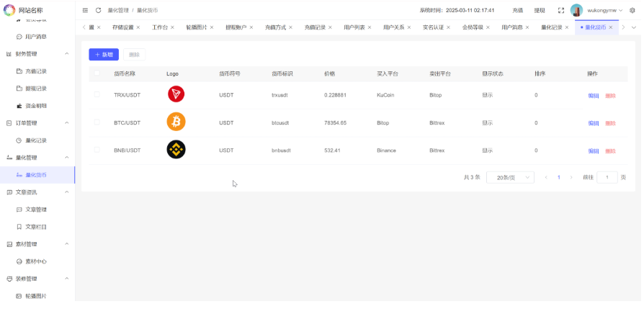Close the 工作台 tab with its X icon
The image size is (644, 332).
coord(175,27)
